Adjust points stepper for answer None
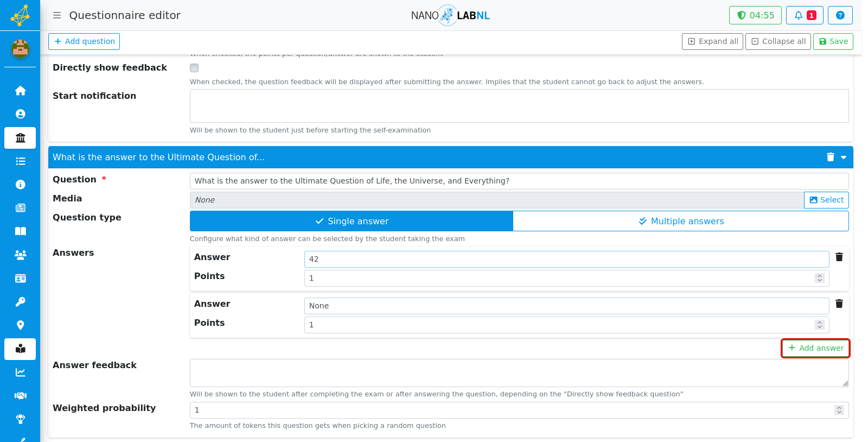The image size is (868, 442). [x=820, y=325]
